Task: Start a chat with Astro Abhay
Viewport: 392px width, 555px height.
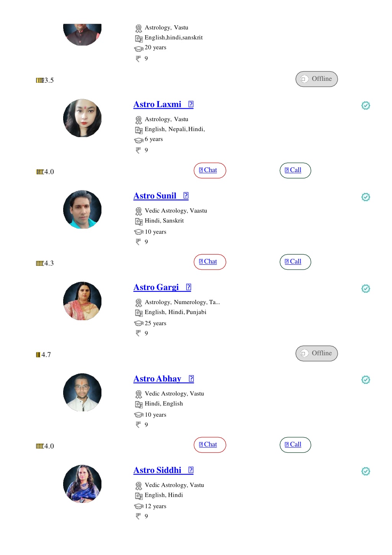Action: coord(210,445)
